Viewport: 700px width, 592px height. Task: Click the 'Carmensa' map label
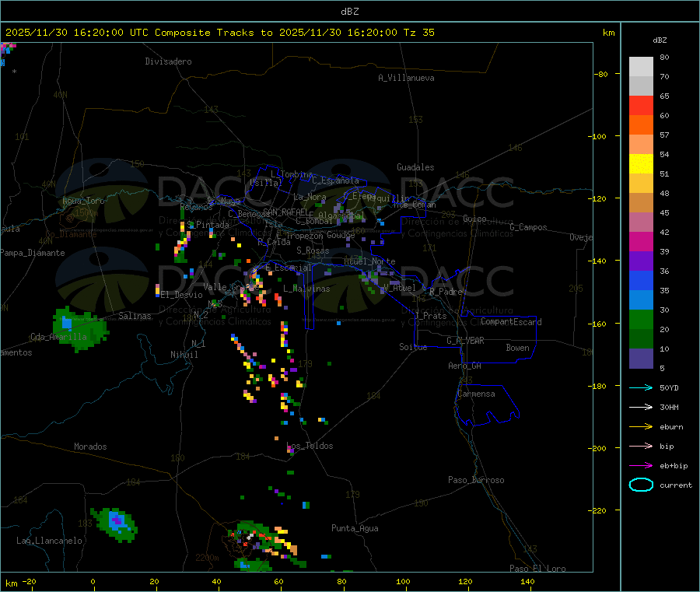tap(476, 394)
